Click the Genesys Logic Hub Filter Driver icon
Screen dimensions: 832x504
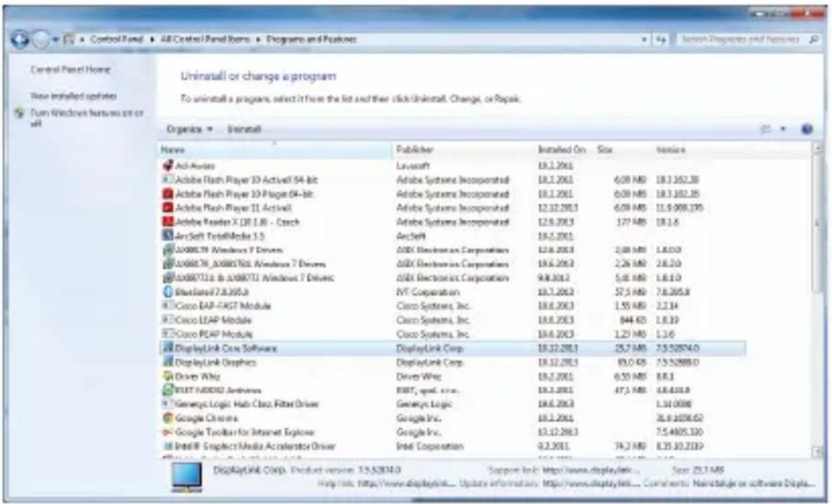(x=167, y=404)
